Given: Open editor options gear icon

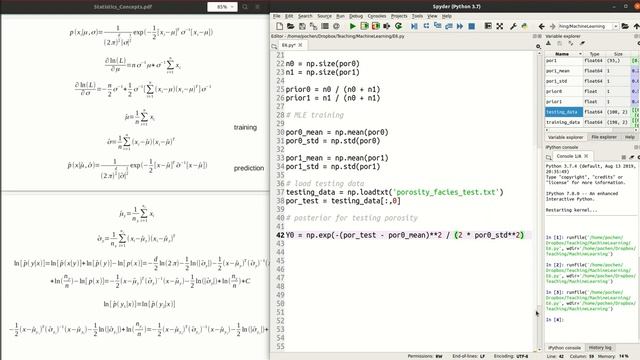Looking at the screenshot, I should click(538, 46).
